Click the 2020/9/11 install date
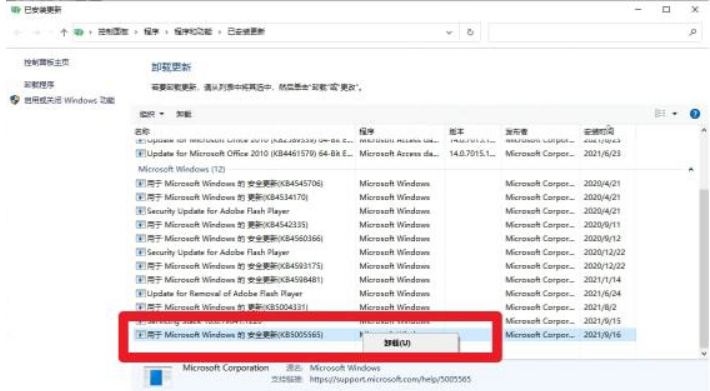This screenshot has width=710, height=391. pyautogui.click(x=602, y=225)
